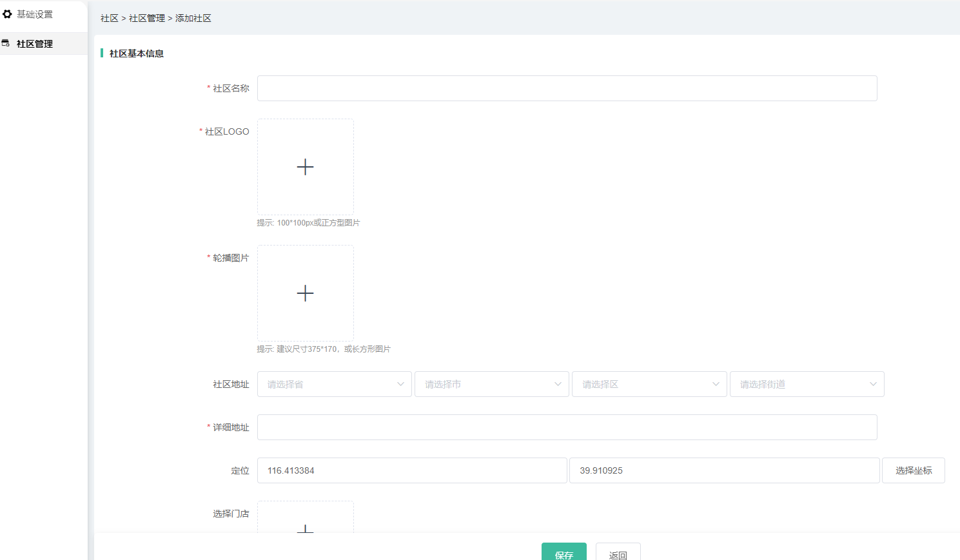This screenshot has width=960, height=560.
Task: Click the hint text 提示: 100*100px或正方型图片
Action: click(308, 223)
